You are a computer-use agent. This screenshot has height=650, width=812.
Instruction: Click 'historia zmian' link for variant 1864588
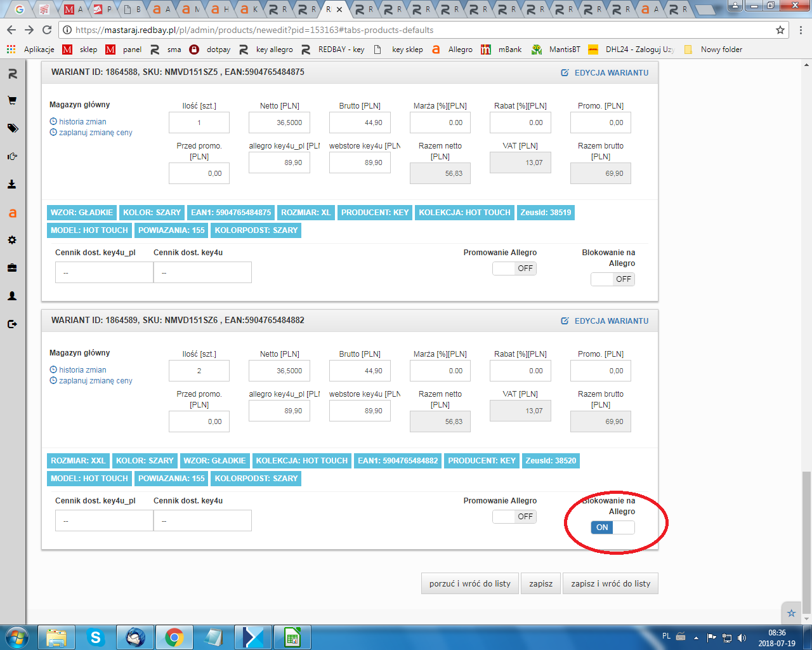point(82,122)
